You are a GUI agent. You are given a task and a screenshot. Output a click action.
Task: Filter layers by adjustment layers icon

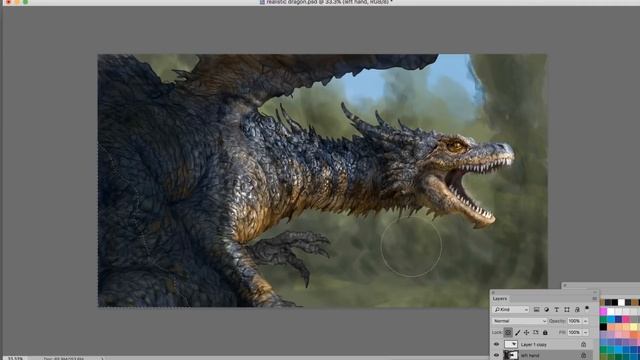(x=547, y=310)
